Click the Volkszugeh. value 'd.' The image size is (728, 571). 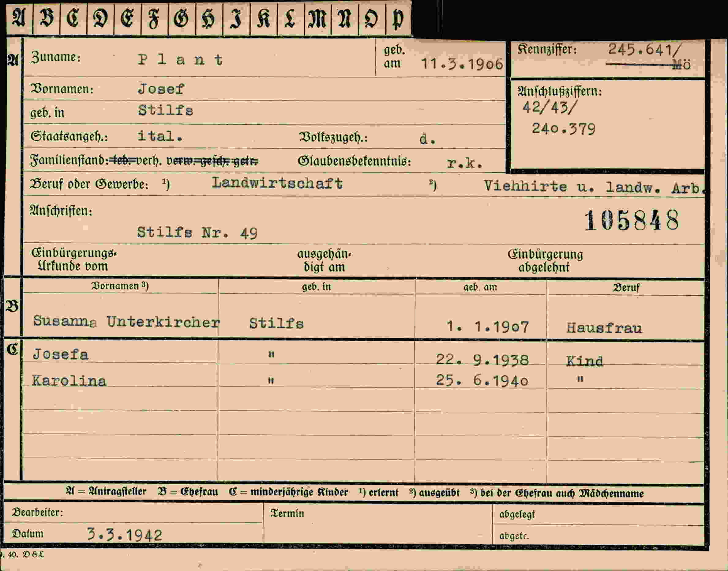[427, 139]
